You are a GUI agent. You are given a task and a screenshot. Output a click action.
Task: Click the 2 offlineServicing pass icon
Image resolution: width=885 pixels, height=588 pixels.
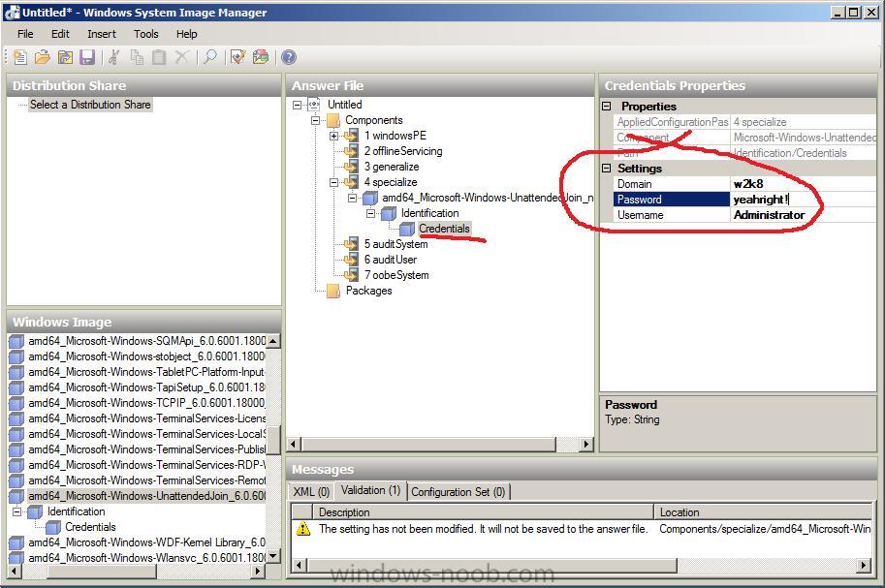tap(351, 151)
